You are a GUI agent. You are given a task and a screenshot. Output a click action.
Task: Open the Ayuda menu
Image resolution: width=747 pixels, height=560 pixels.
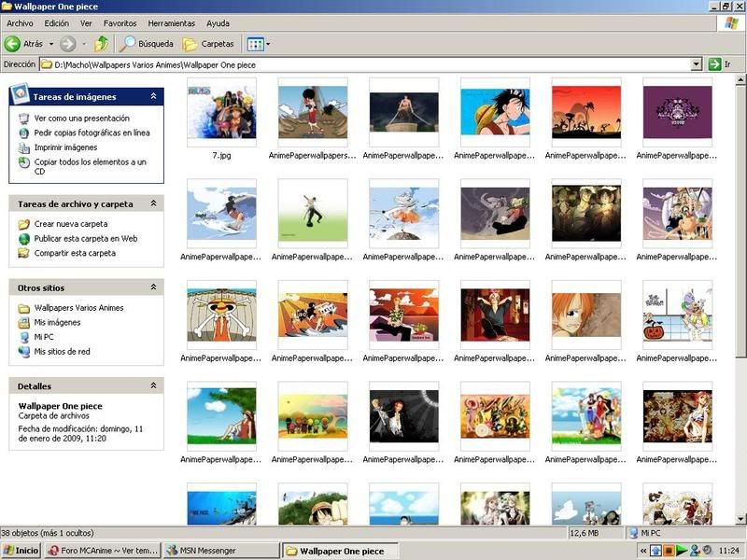pos(218,22)
